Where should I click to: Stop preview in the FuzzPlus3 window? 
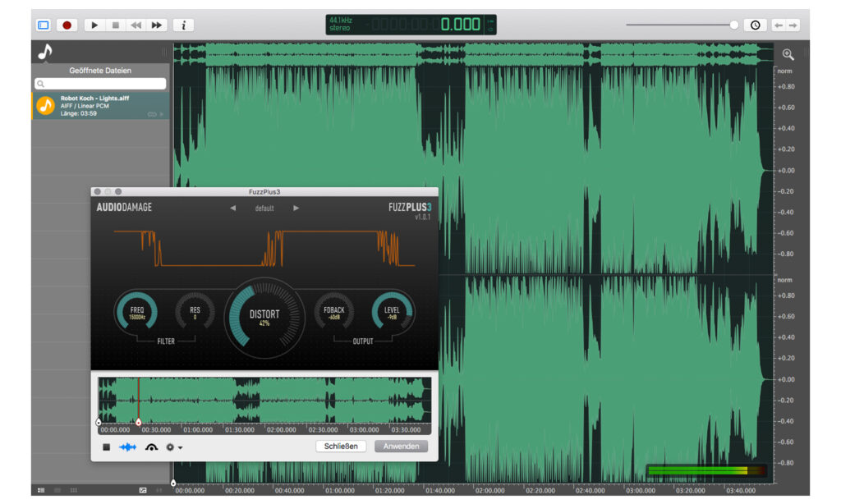106,447
